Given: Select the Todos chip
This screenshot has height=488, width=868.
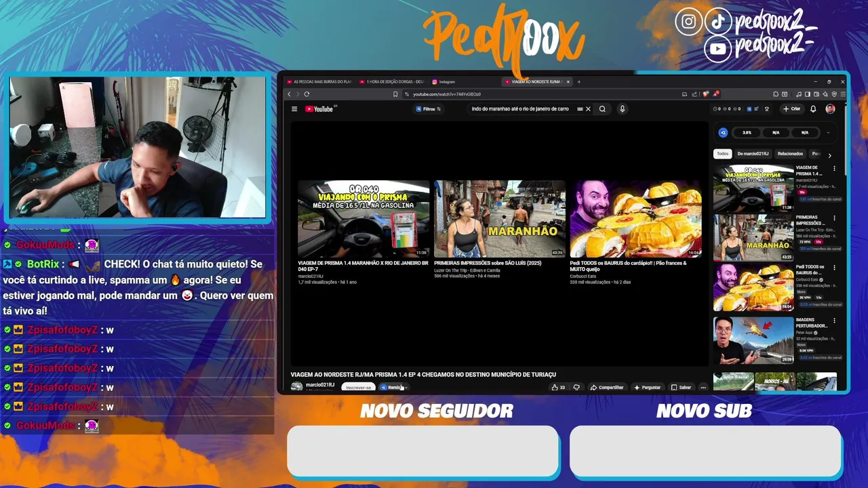Looking at the screenshot, I should (723, 154).
